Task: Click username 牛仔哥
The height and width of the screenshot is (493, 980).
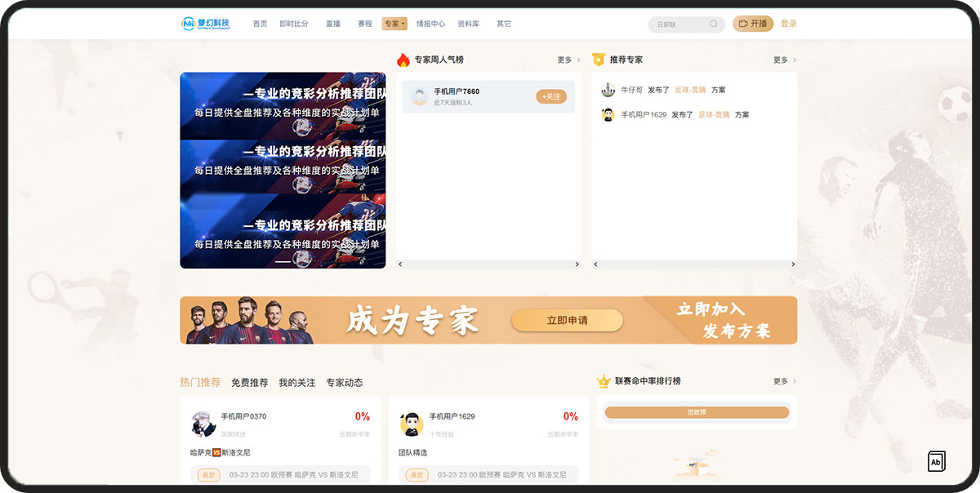Action: [631, 90]
